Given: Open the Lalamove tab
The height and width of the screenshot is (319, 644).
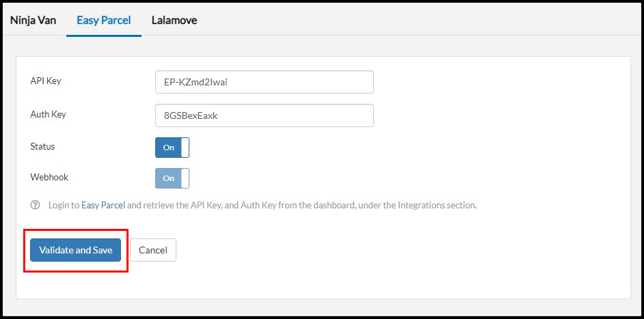Looking at the screenshot, I should [174, 20].
